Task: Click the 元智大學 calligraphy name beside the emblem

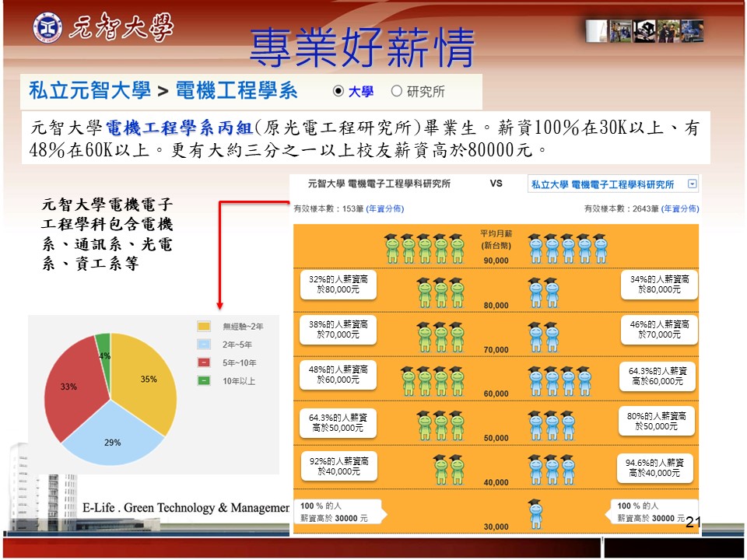Action: click(x=121, y=27)
